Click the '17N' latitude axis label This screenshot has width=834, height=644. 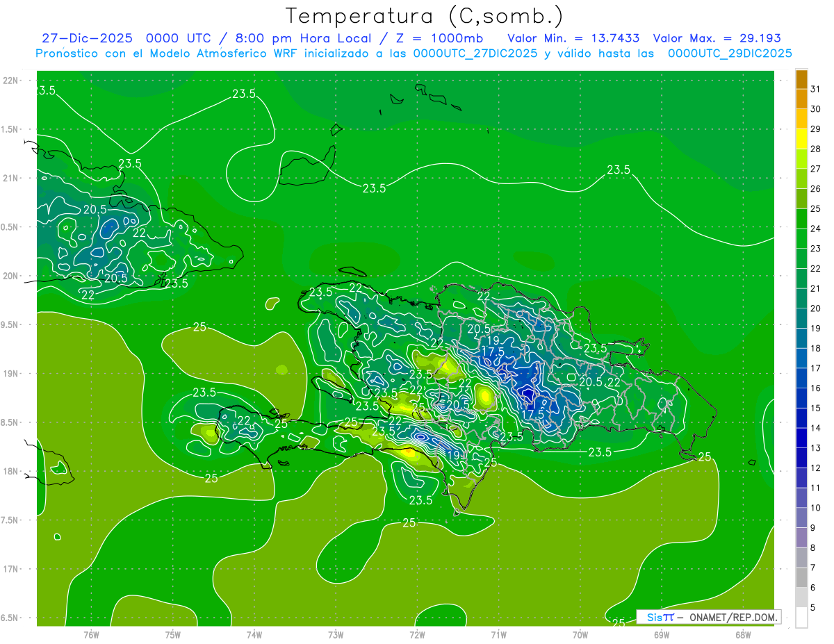pyautogui.click(x=11, y=569)
